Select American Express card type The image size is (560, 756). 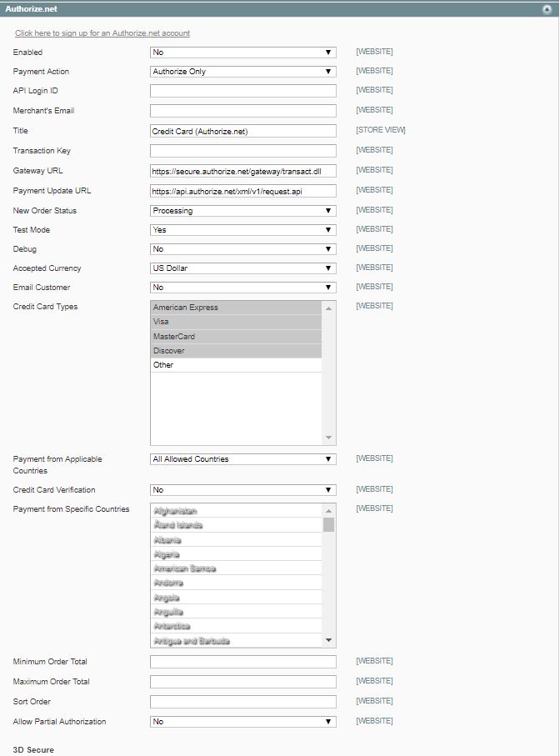pos(236,308)
